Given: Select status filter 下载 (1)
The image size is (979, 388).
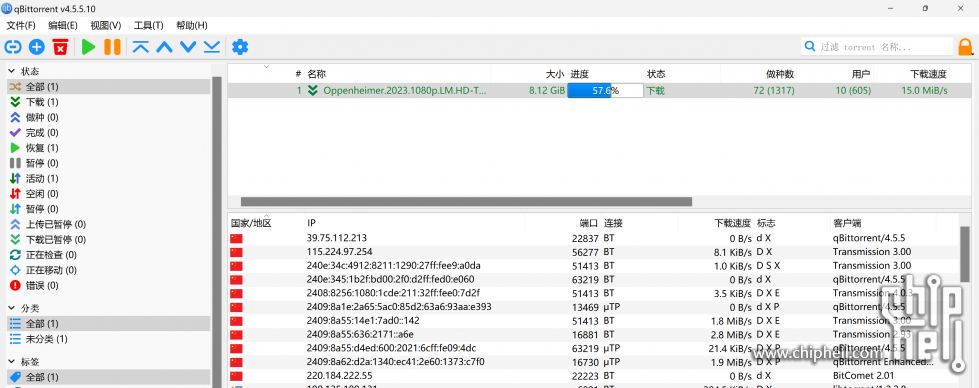Looking at the screenshot, I should point(109,102).
